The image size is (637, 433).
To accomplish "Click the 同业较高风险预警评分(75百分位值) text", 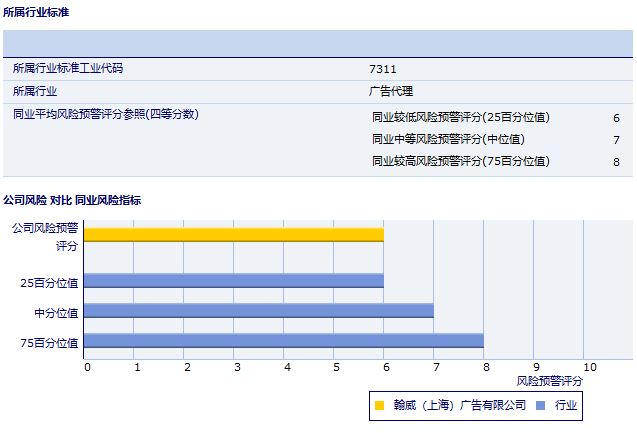I will click(x=460, y=161).
